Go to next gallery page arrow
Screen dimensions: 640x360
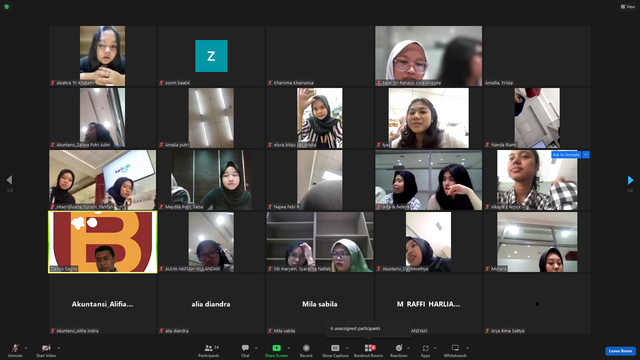tap(630, 180)
